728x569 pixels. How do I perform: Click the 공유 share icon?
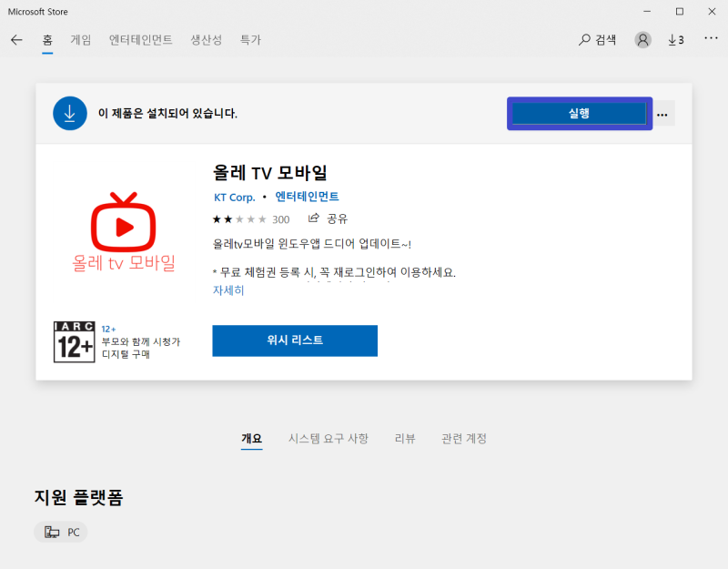point(322,218)
